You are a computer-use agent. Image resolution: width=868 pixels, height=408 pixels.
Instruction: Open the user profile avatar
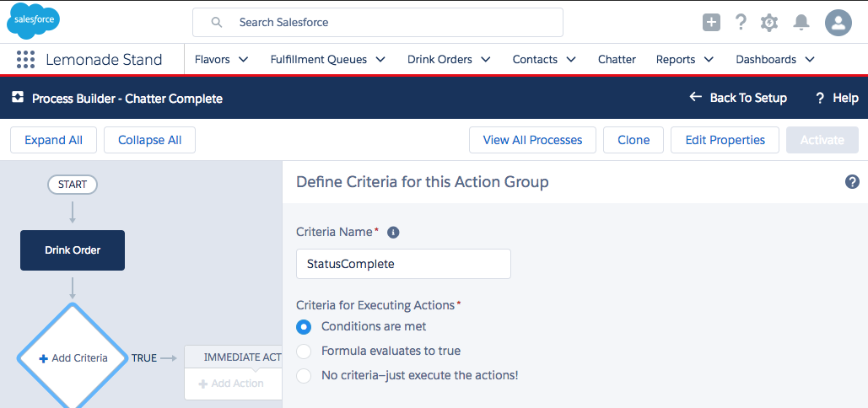point(838,23)
